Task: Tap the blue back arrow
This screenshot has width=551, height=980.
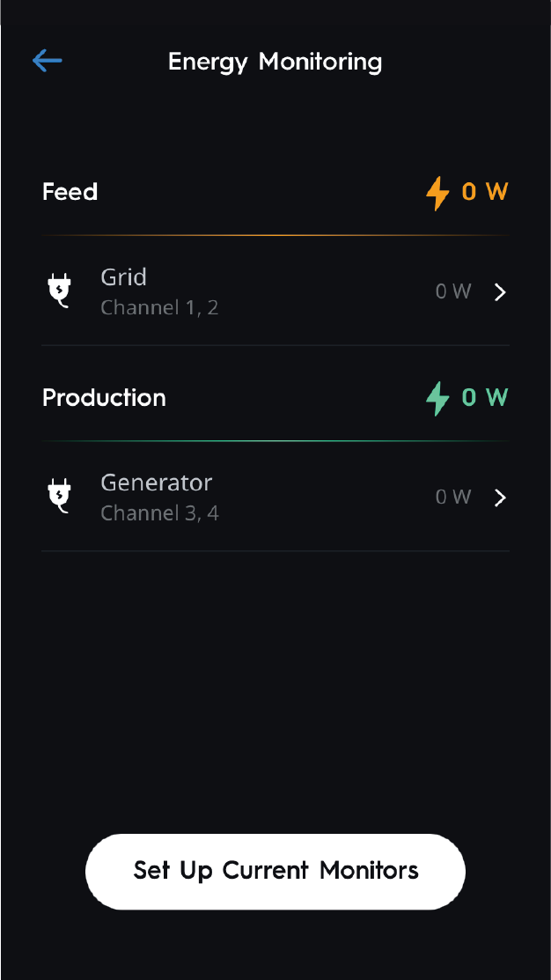Action: pos(47,60)
